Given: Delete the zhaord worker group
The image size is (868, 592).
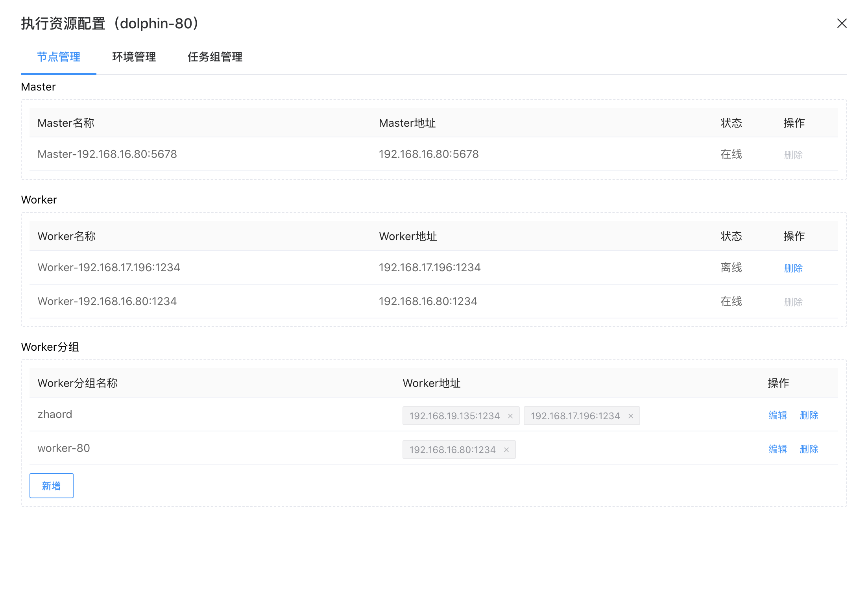Looking at the screenshot, I should (x=809, y=415).
